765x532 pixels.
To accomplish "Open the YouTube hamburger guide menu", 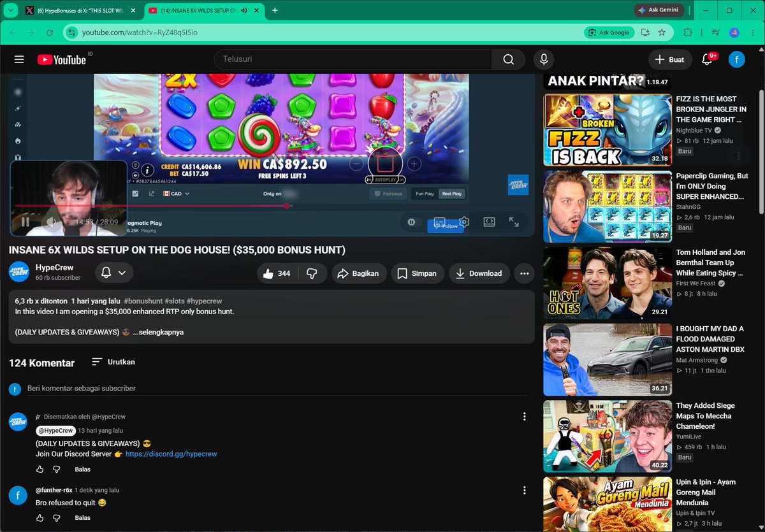I will [x=19, y=59].
